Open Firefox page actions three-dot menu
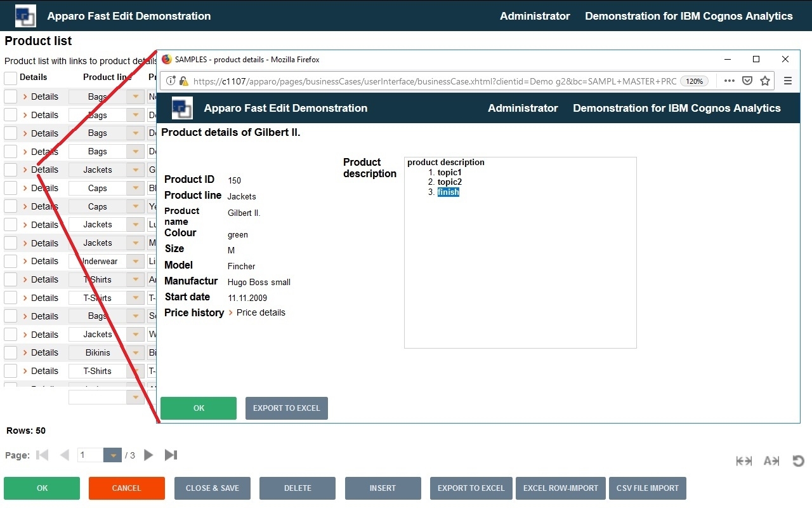This screenshot has width=812, height=508. [729, 81]
